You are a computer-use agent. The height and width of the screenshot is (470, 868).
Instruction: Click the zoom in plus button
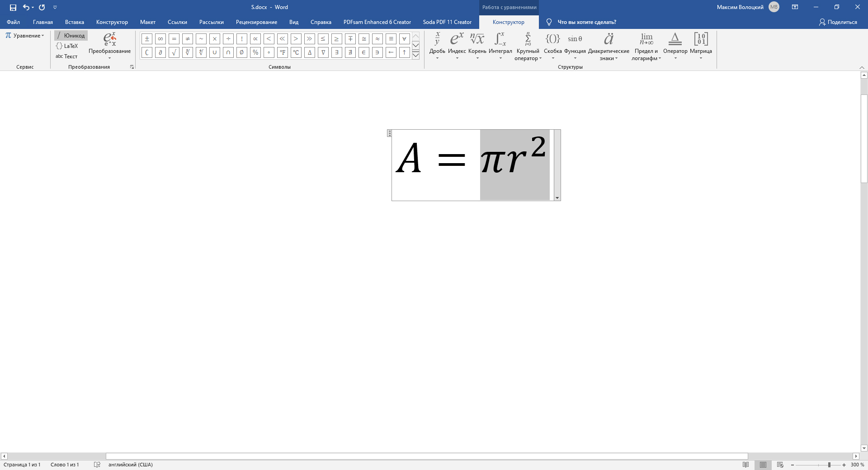click(844, 465)
